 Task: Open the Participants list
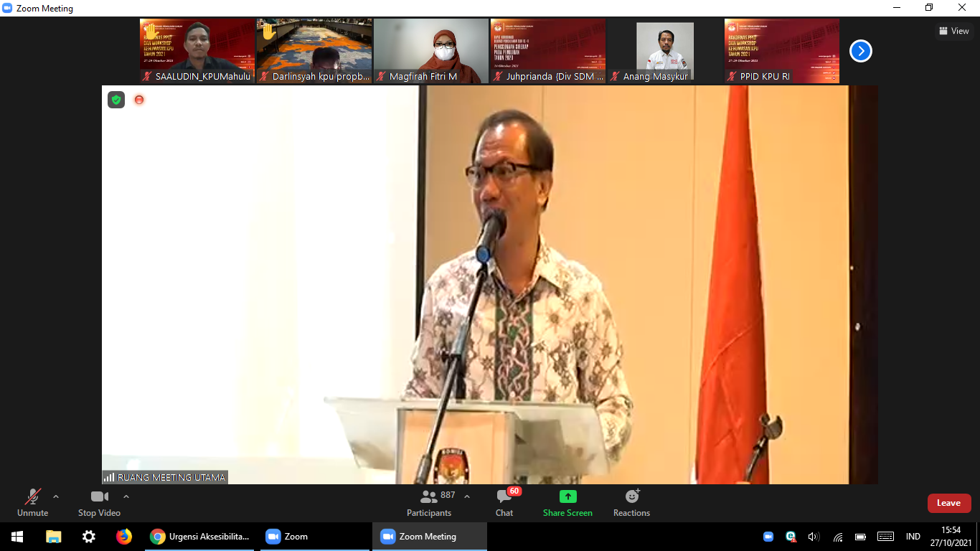429,502
